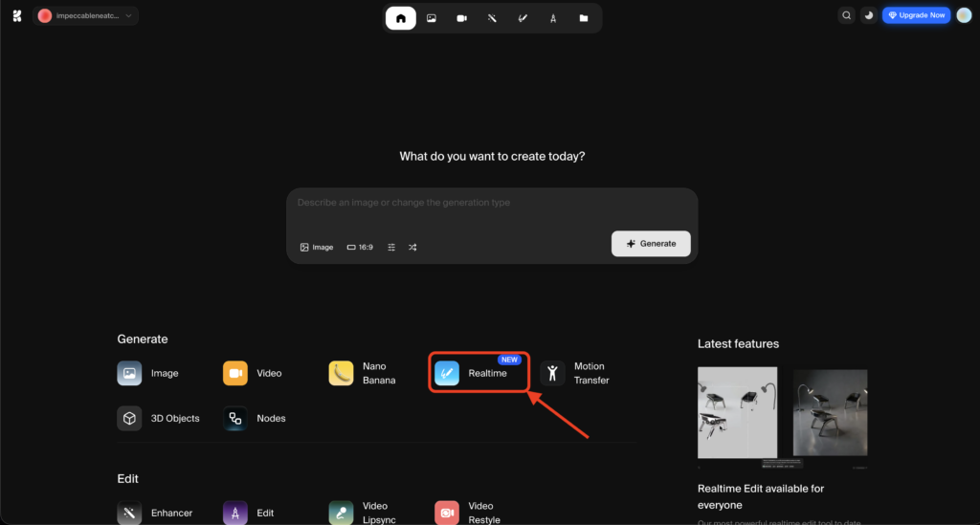Open the Video Lipsync tool
This screenshot has width=980, height=525.
(x=363, y=513)
